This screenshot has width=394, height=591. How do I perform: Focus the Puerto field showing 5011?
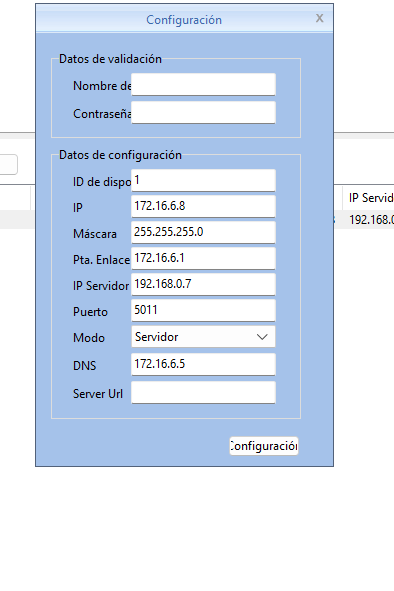coord(203,310)
